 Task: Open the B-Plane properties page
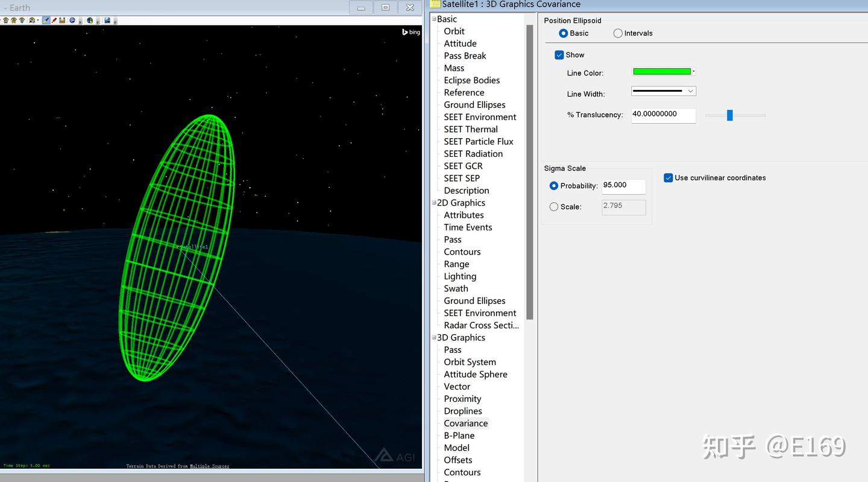[459, 436]
